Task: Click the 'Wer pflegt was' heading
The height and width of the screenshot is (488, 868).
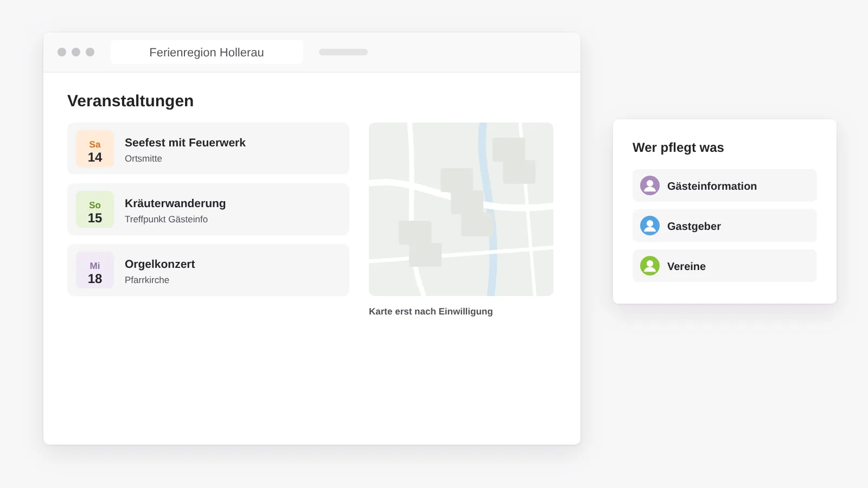Action: click(x=678, y=147)
